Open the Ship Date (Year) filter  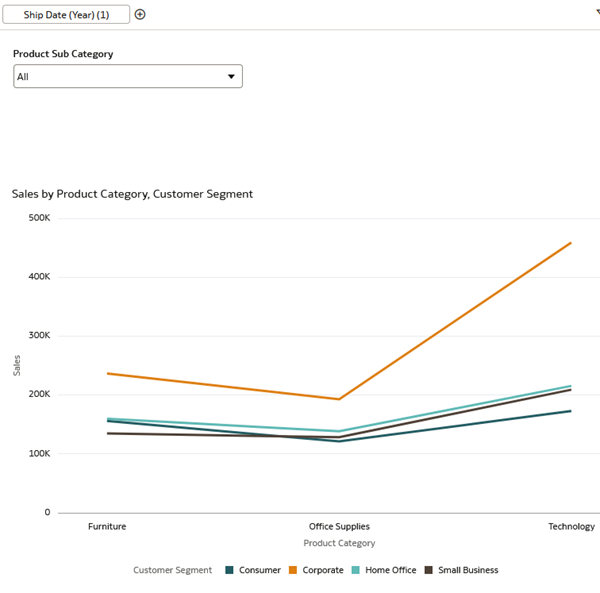(66, 14)
